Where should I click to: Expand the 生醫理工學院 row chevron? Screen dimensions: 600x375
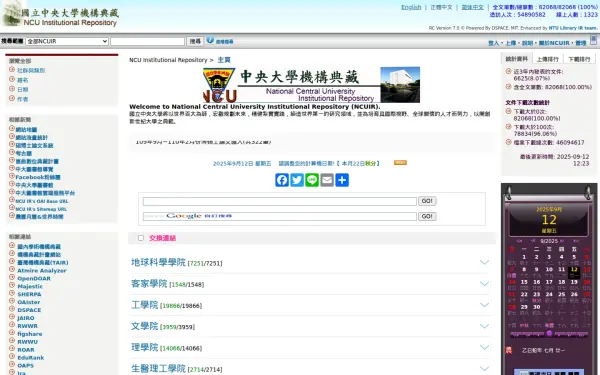coord(484,369)
